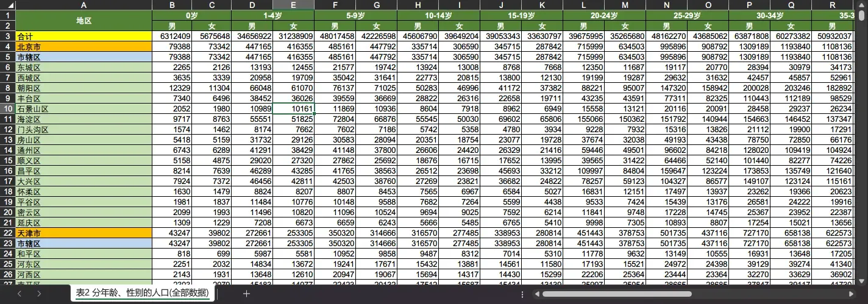Click the previous sheet navigation arrow

tap(20, 294)
